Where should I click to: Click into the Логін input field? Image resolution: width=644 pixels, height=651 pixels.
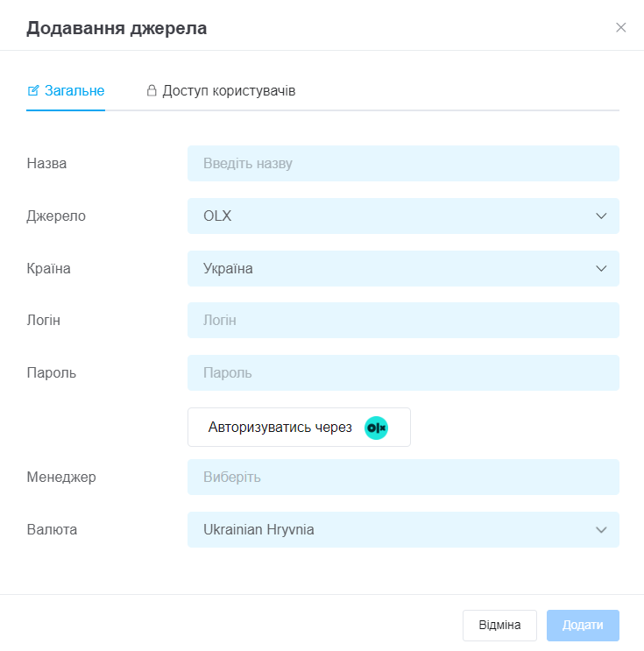(x=403, y=321)
